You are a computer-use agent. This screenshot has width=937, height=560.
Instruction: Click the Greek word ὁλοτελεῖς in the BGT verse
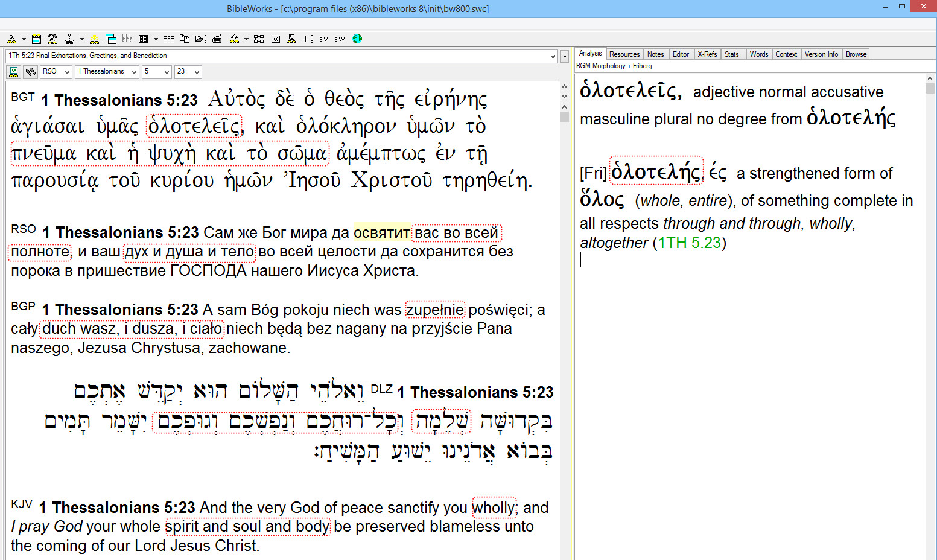tap(194, 126)
